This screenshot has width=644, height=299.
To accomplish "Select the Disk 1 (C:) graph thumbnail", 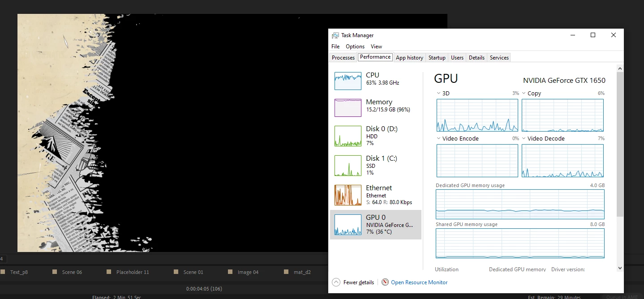I will [x=348, y=166].
